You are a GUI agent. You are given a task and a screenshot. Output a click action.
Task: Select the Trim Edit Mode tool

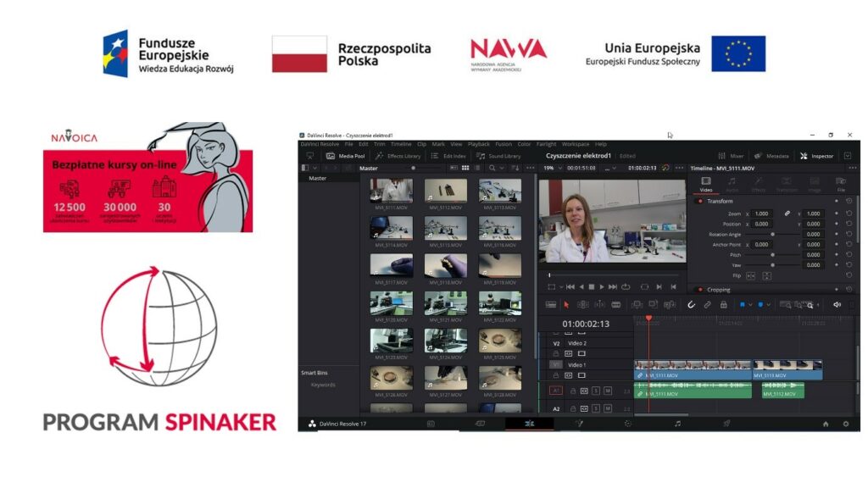tap(583, 305)
